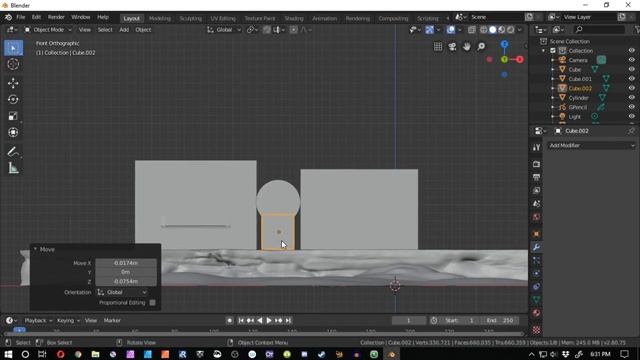640x360 pixels.
Task: Click the X axis on navigation gizmo
Action: point(520,59)
